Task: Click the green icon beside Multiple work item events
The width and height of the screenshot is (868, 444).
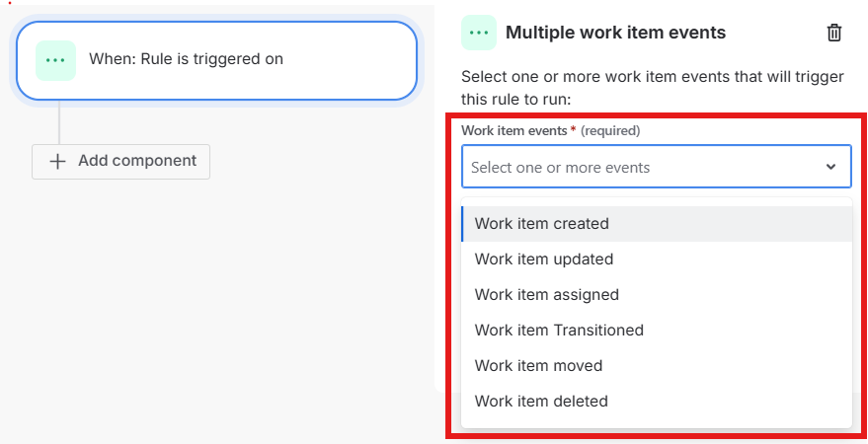Action: click(x=479, y=33)
